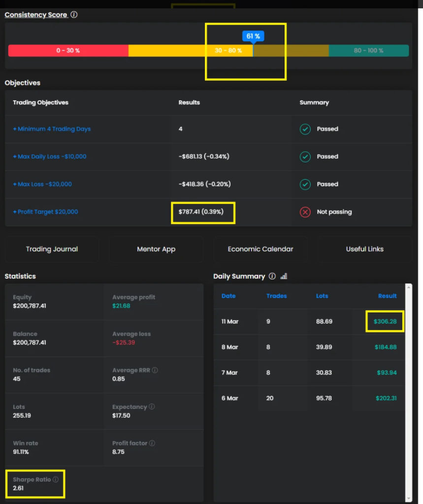The height and width of the screenshot is (504, 423).
Task: Click the Profit factor info icon
Action: (152, 443)
